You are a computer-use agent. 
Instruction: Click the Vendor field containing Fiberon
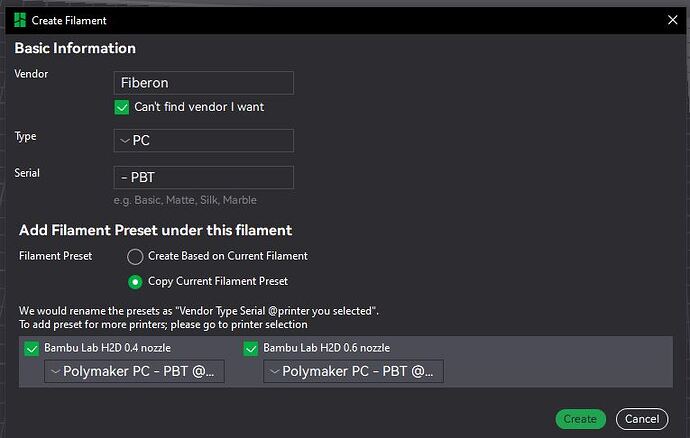tap(204, 83)
